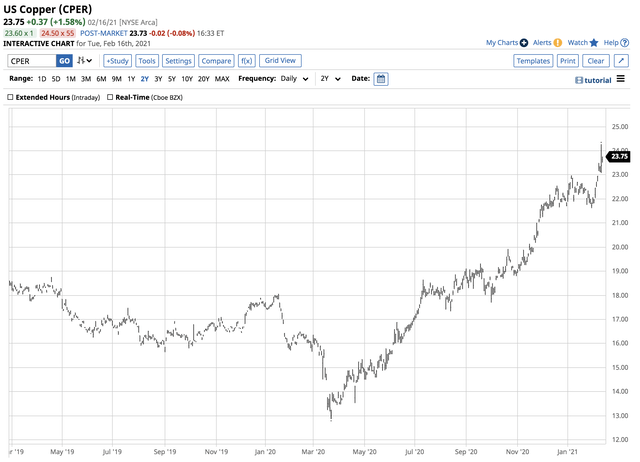Open the tutorial link
The width and height of the screenshot is (640, 462).
[598, 80]
